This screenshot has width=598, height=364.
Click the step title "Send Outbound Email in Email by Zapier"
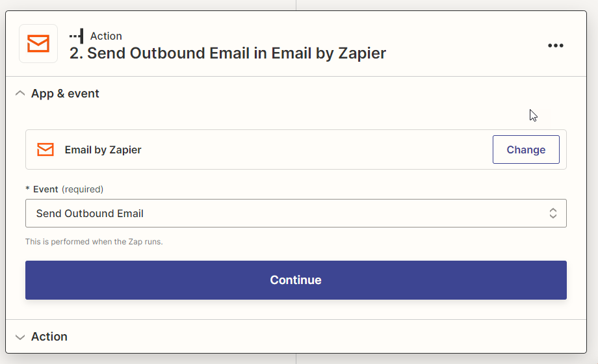click(x=237, y=53)
